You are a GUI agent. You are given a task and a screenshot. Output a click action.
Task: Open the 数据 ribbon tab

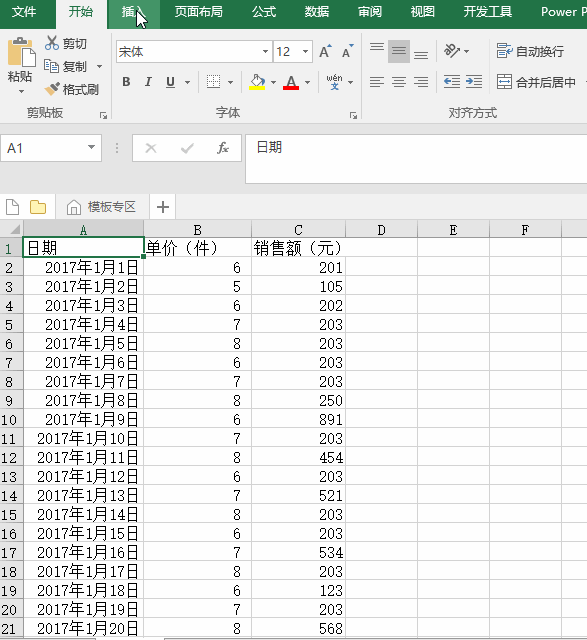tap(317, 12)
